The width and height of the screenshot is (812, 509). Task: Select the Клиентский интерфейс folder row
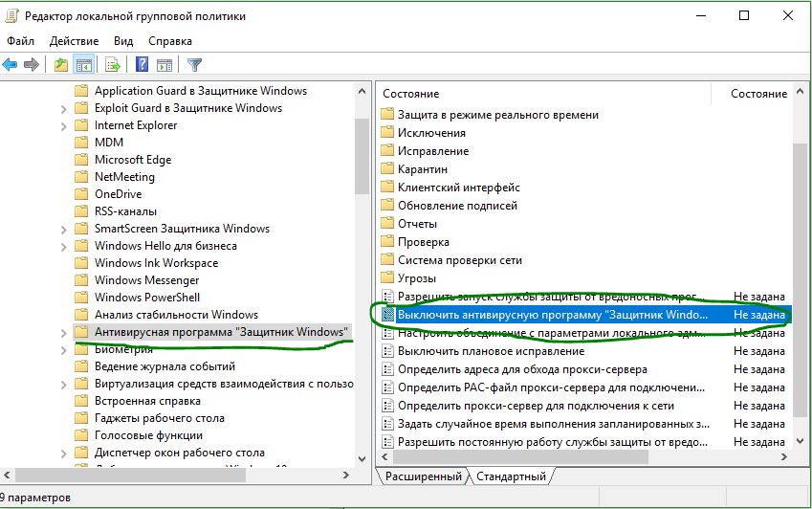pyautogui.click(x=458, y=187)
